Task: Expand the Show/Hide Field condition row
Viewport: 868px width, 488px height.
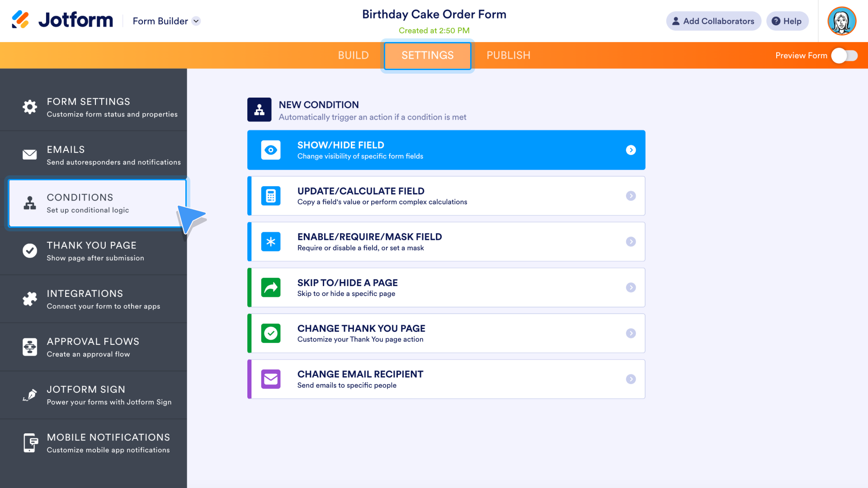Action: (631, 150)
